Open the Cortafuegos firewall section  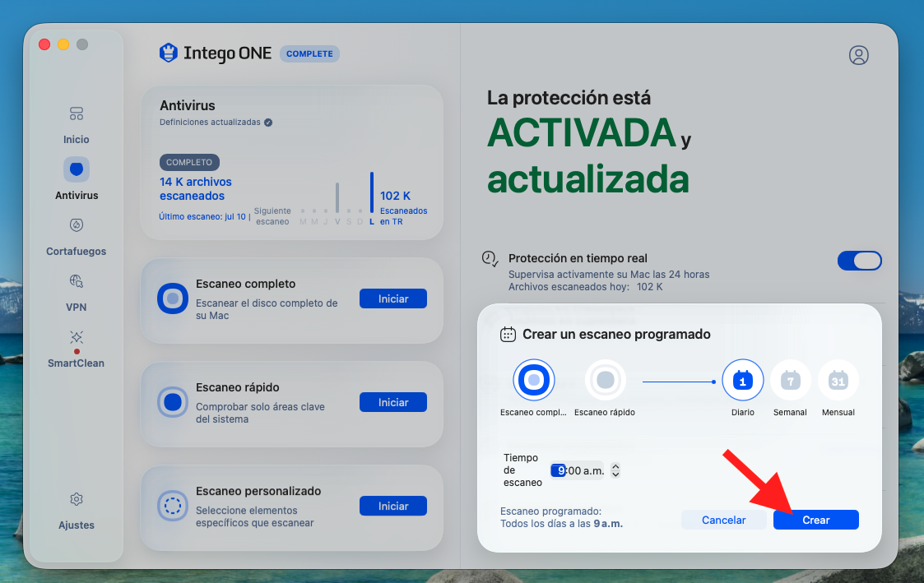pyautogui.click(x=76, y=236)
